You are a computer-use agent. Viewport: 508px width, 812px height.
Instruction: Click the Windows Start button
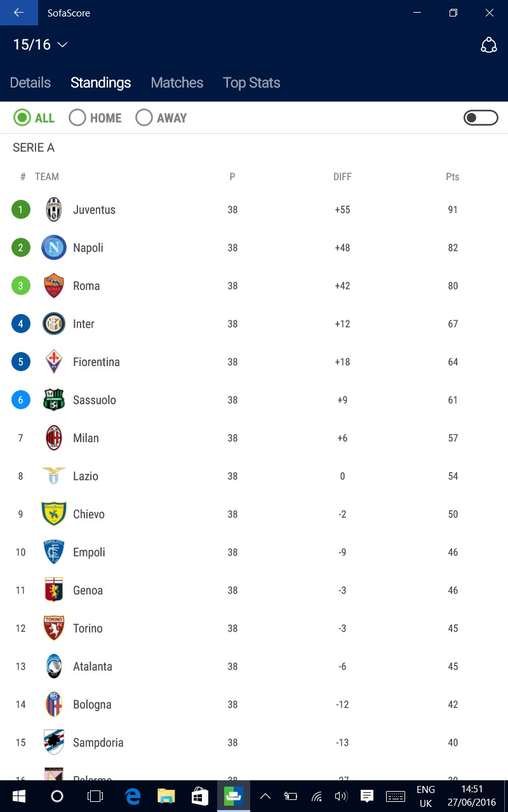point(18,796)
